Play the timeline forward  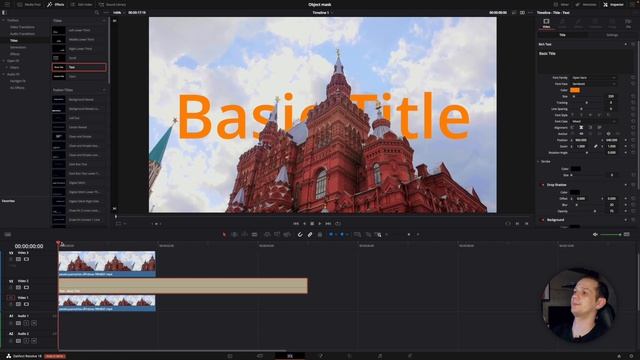click(320, 224)
